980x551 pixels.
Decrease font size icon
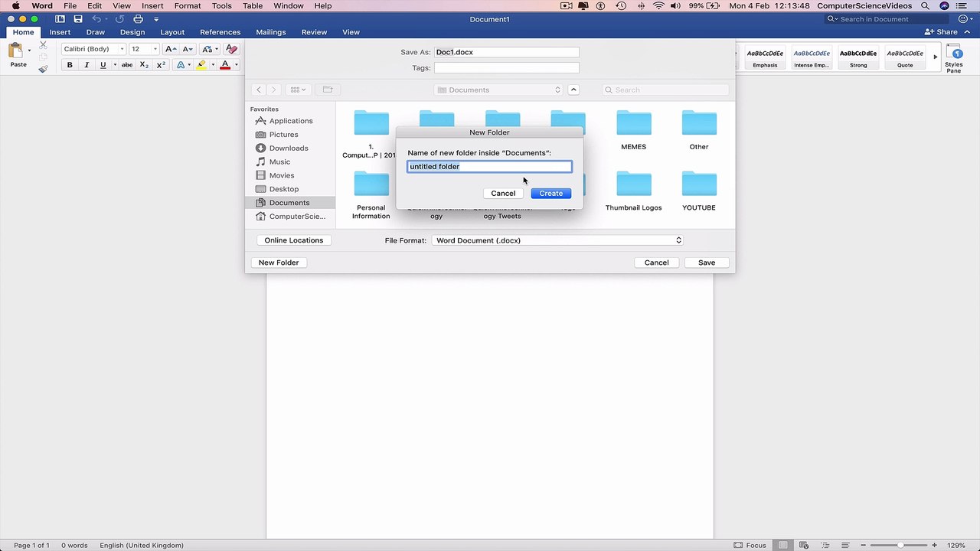tap(188, 49)
